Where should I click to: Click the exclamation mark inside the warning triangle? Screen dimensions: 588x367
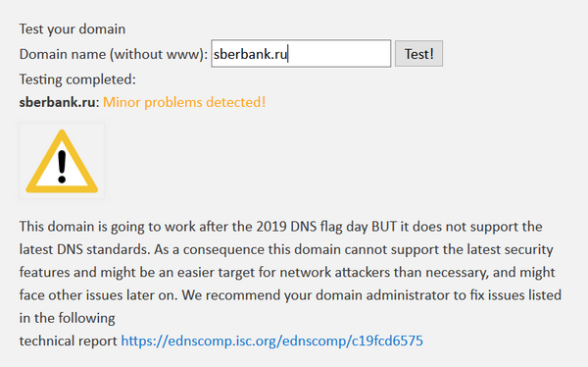62,167
